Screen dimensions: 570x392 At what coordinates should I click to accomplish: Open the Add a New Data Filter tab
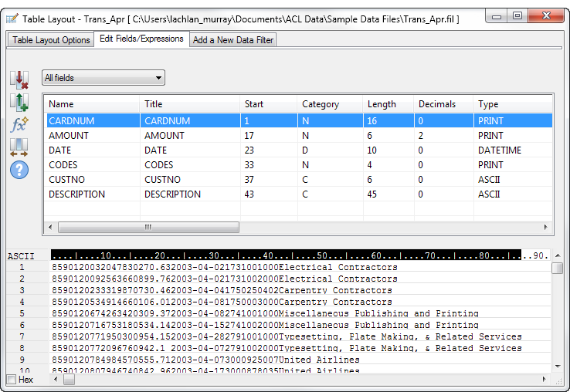[232, 40]
